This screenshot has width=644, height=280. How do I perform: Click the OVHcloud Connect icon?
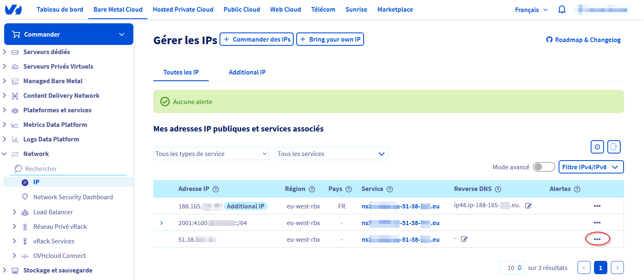[x=25, y=256]
